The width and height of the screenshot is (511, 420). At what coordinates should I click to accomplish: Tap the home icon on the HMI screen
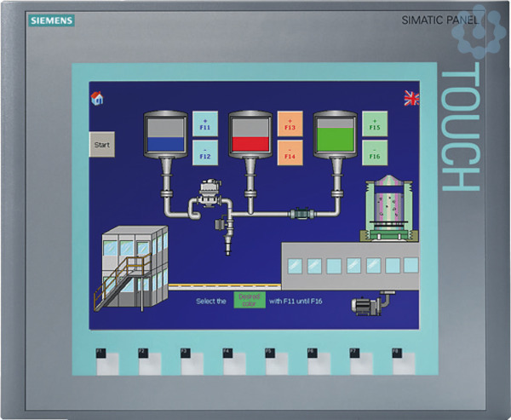tap(97, 98)
